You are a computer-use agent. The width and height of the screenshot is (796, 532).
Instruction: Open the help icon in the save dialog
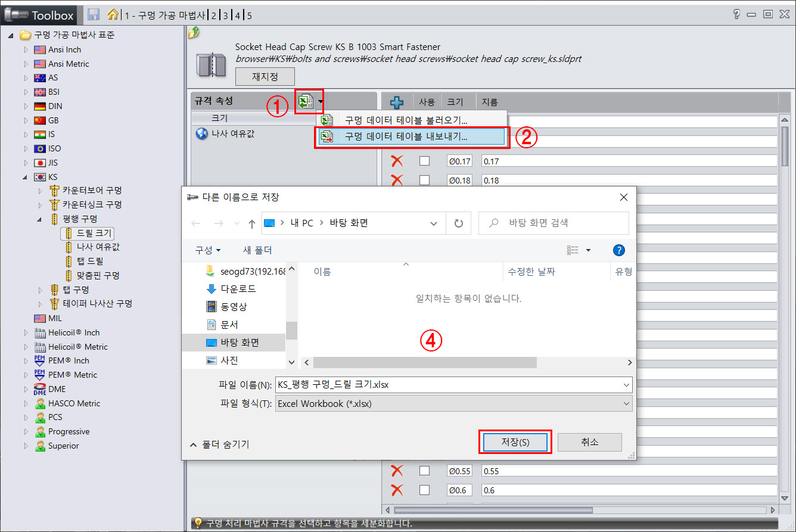618,250
